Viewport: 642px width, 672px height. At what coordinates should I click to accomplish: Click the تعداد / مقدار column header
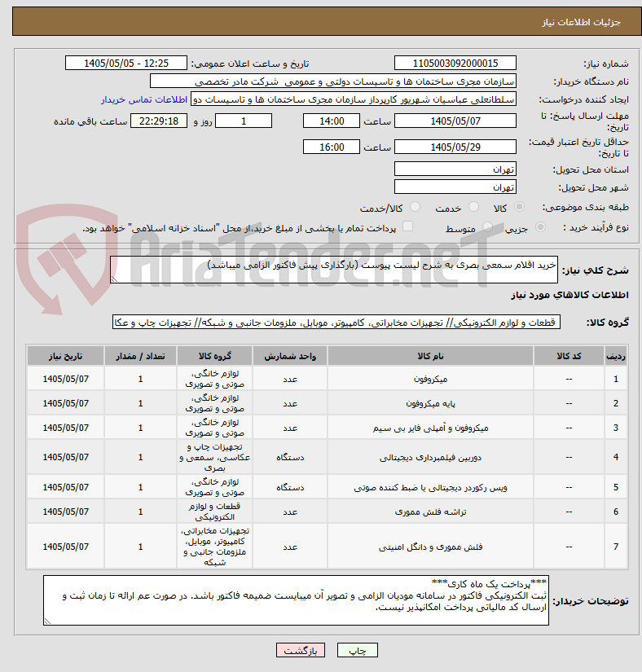click(140, 356)
